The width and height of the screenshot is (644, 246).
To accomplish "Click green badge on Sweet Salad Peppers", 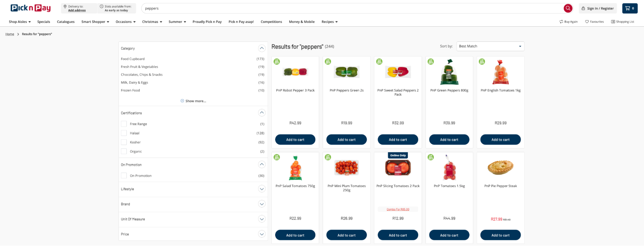I will (380, 61).
